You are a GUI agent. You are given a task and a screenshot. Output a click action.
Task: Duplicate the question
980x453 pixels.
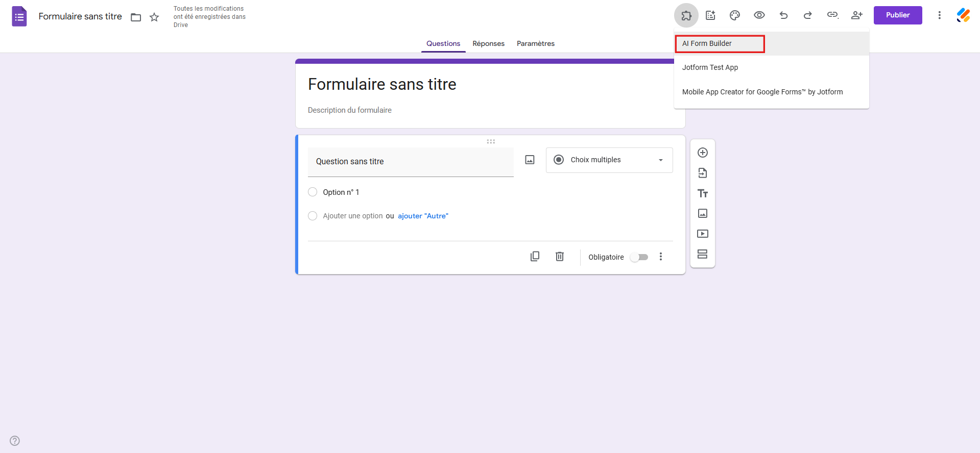535,257
